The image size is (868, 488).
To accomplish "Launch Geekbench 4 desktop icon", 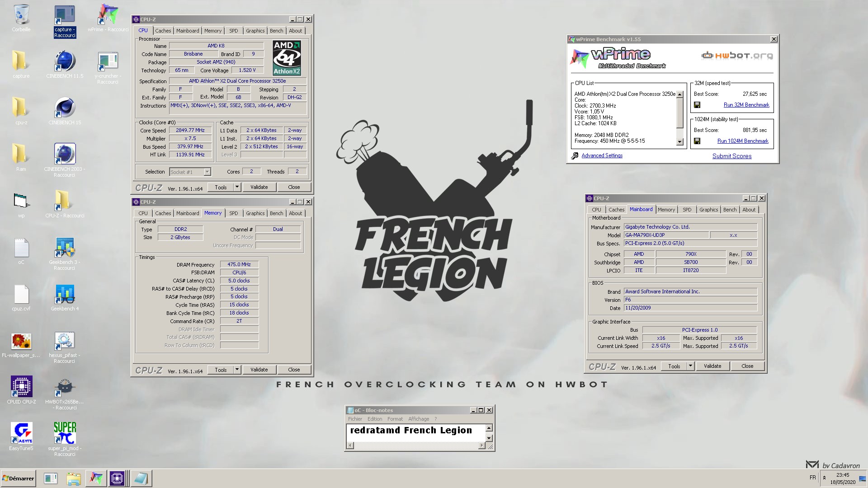I will pos(65,298).
